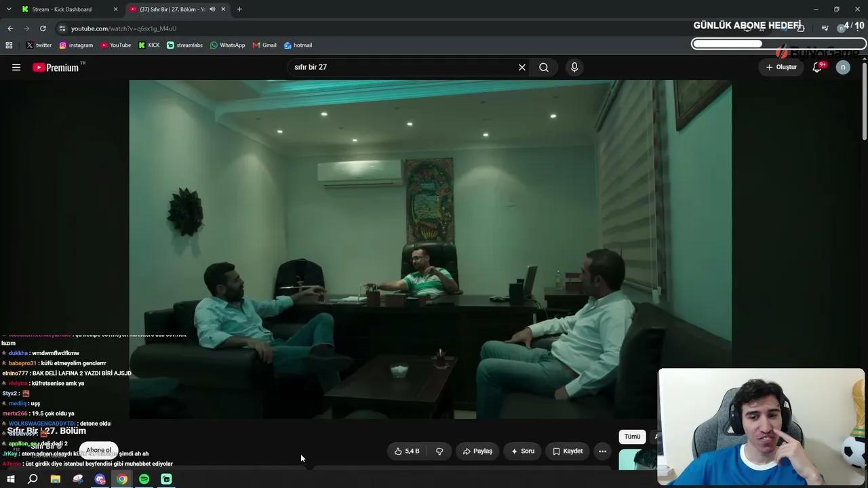Image resolution: width=868 pixels, height=488 pixels.
Task: Open the Soru ask button
Action: (522, 451)
